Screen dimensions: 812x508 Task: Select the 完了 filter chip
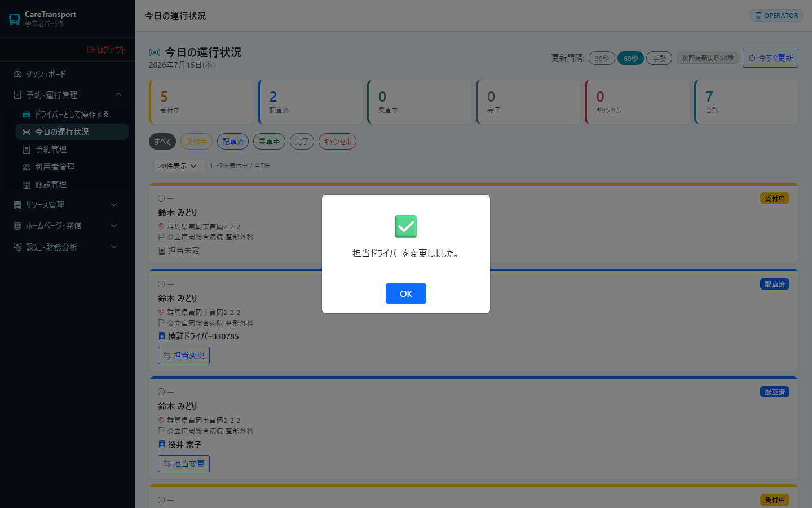coord(302,142)
